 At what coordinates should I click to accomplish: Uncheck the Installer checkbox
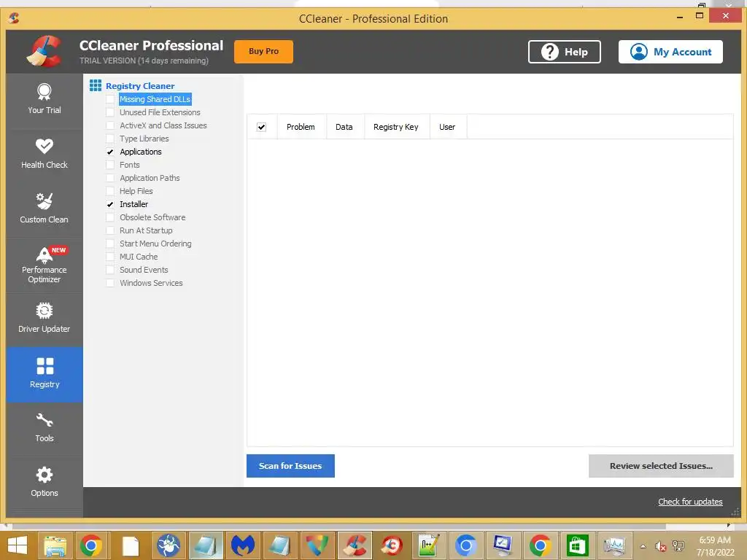(110, 204)
